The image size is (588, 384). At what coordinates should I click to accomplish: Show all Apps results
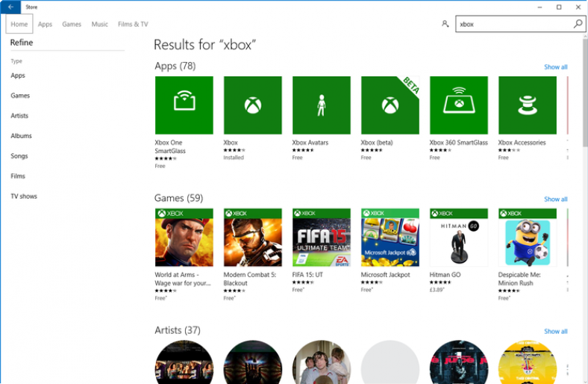[555, 66]
